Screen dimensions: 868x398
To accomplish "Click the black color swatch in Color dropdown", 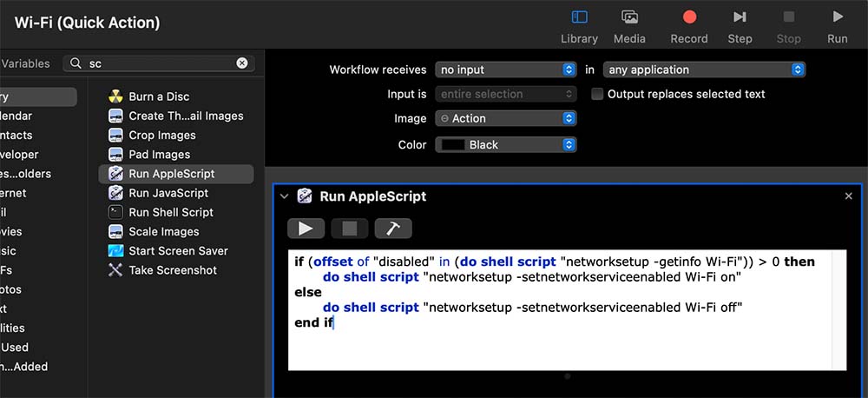I will click(x=453, y=144).
